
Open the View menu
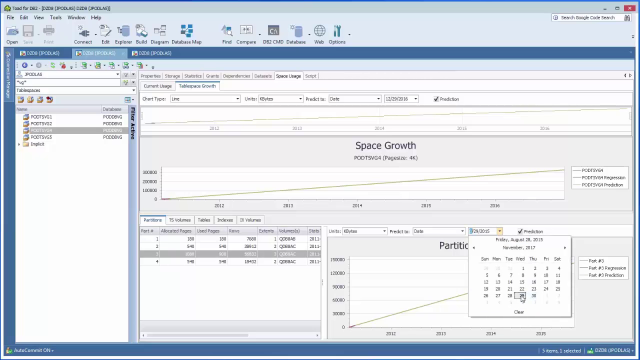(39, 18)
